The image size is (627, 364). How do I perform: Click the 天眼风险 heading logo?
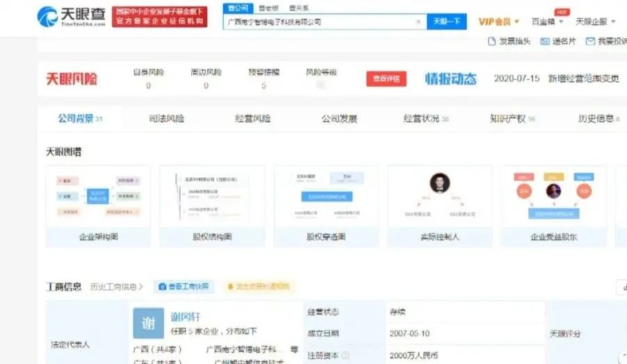click(x=72, y=78)
